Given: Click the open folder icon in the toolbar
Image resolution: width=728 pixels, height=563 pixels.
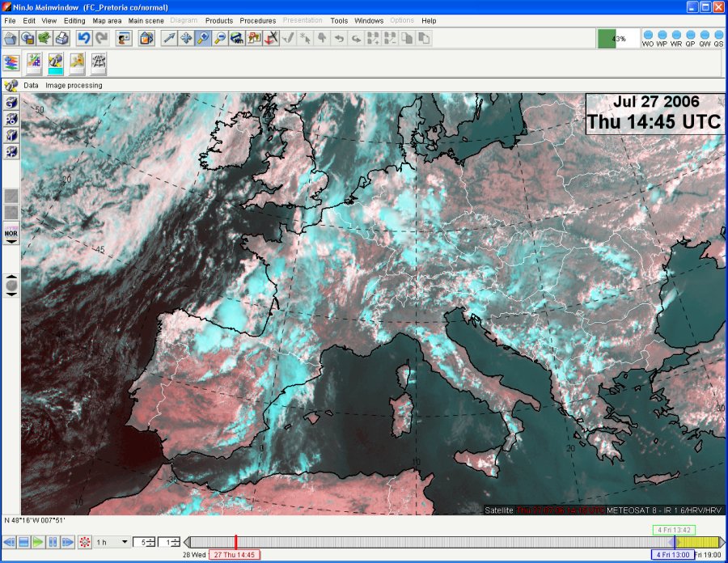Looking at the screenshot, I should point(11,38).
